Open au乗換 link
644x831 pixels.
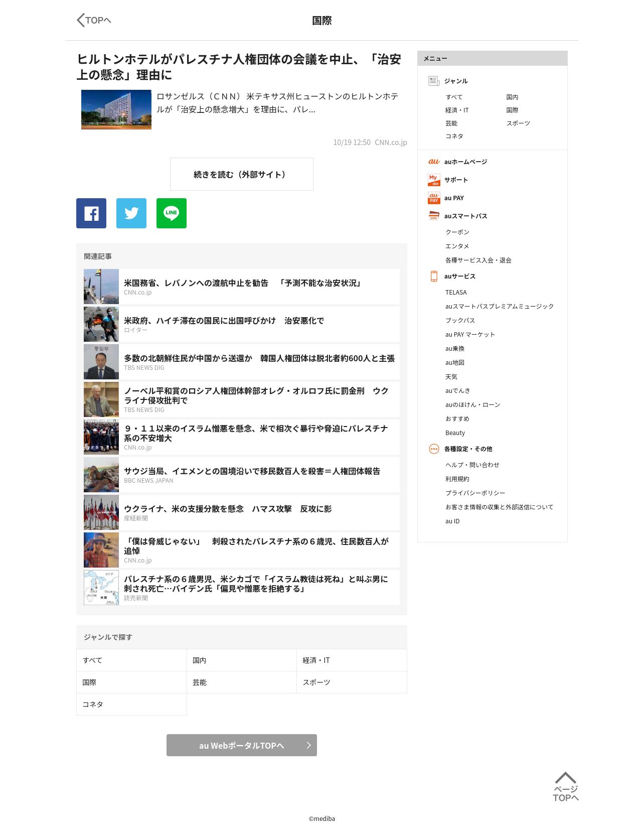coord(455,348)
